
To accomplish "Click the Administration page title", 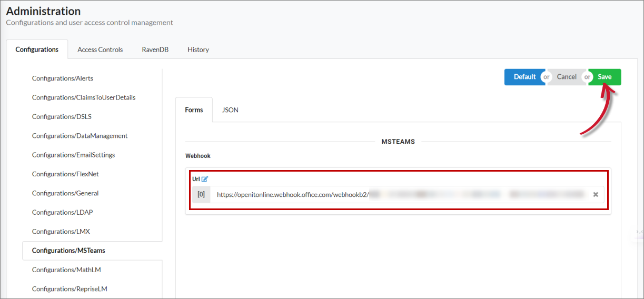I will pyautogui.click(x=43, y=11).
